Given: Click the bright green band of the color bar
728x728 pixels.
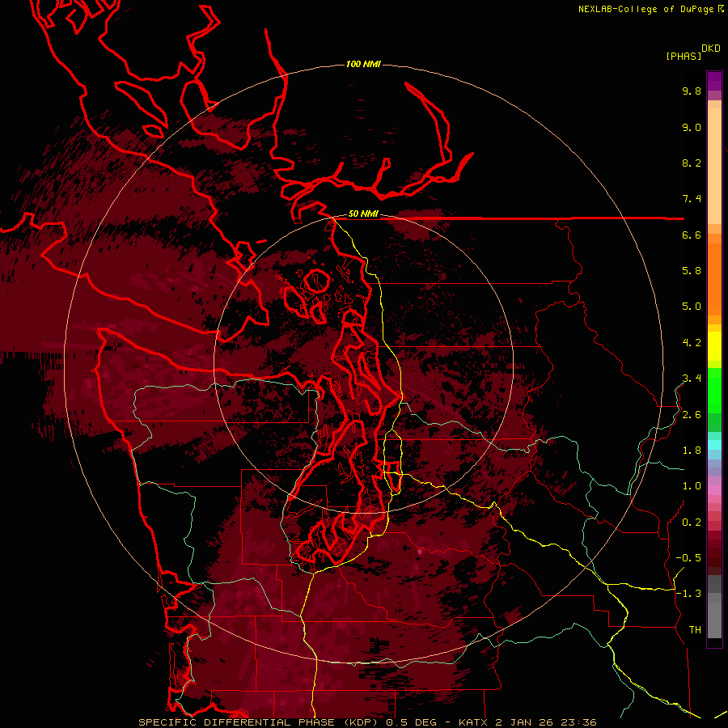Looking at the screenshot, I should tap(714, 390).
